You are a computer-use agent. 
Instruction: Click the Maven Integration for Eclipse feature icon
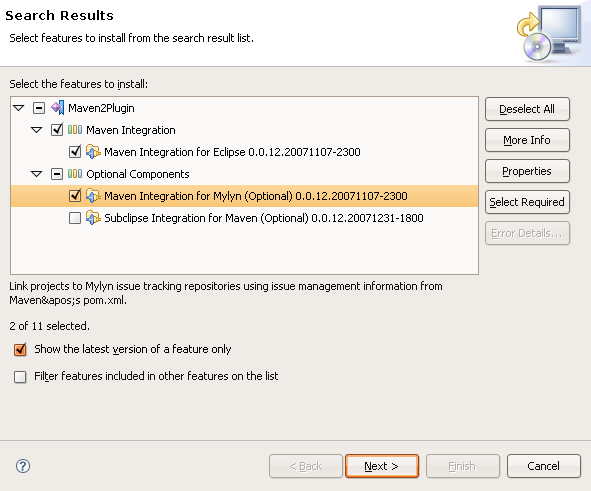pyautogui.click(x=93, y=152)
